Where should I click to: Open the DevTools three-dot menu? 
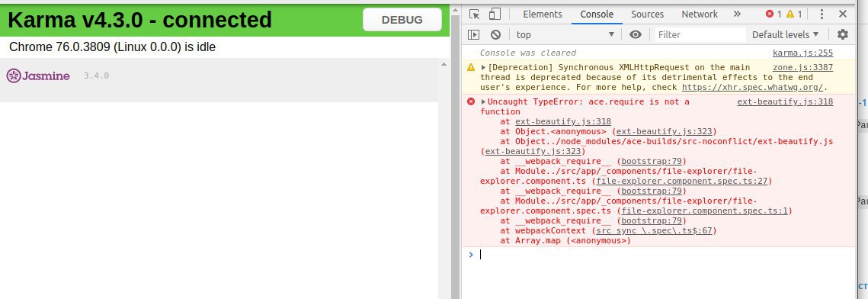pos(822,14)
